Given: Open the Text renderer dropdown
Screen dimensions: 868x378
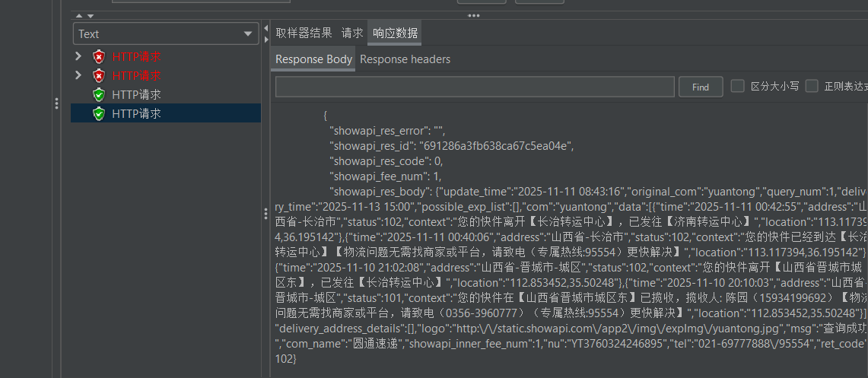Looking at the screenshot, I should tap(166, 33).
